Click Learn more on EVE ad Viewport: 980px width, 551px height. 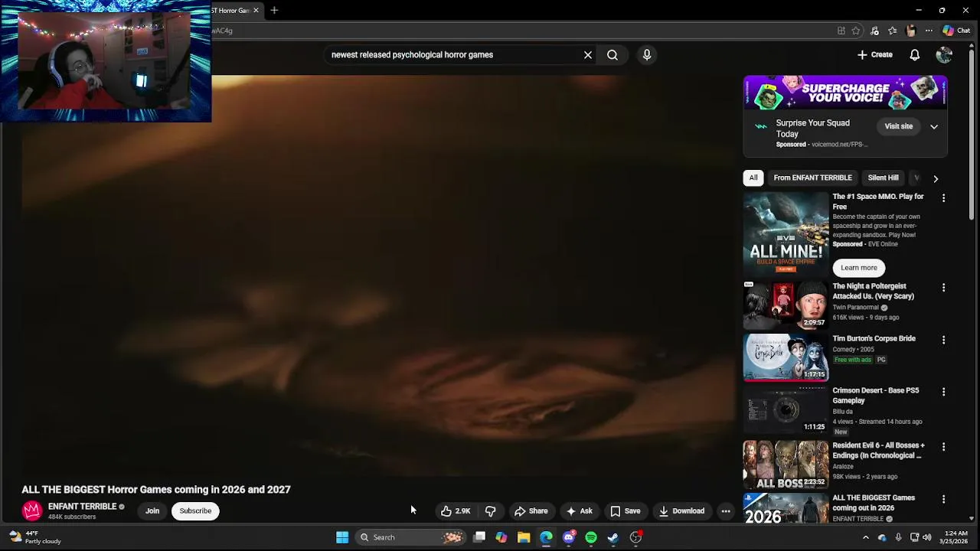[x=859, y=268]
